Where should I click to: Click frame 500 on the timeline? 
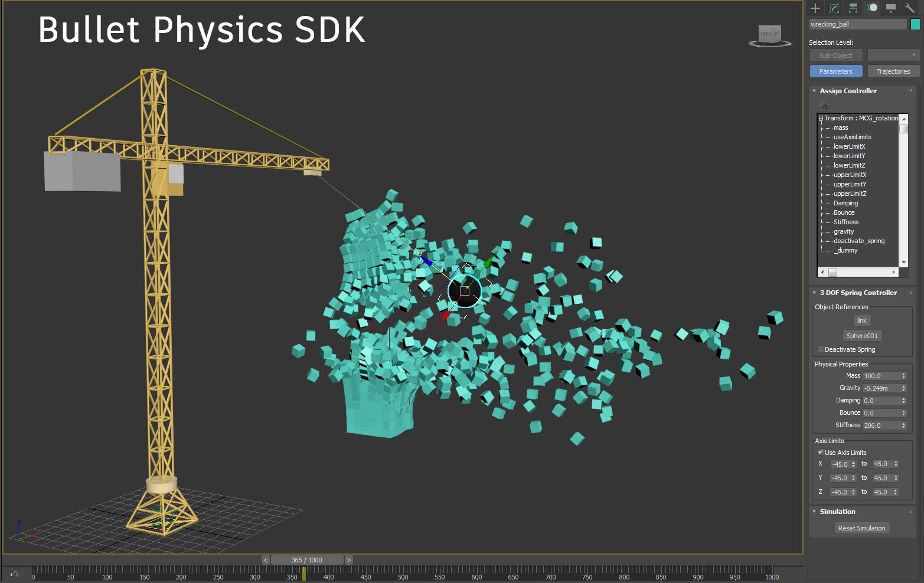[403, 577]
